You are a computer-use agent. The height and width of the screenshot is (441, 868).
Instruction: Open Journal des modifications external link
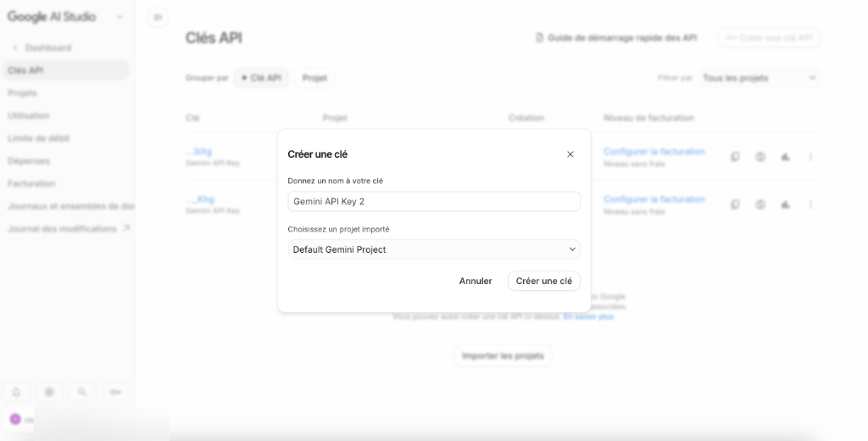click(69, 229)
